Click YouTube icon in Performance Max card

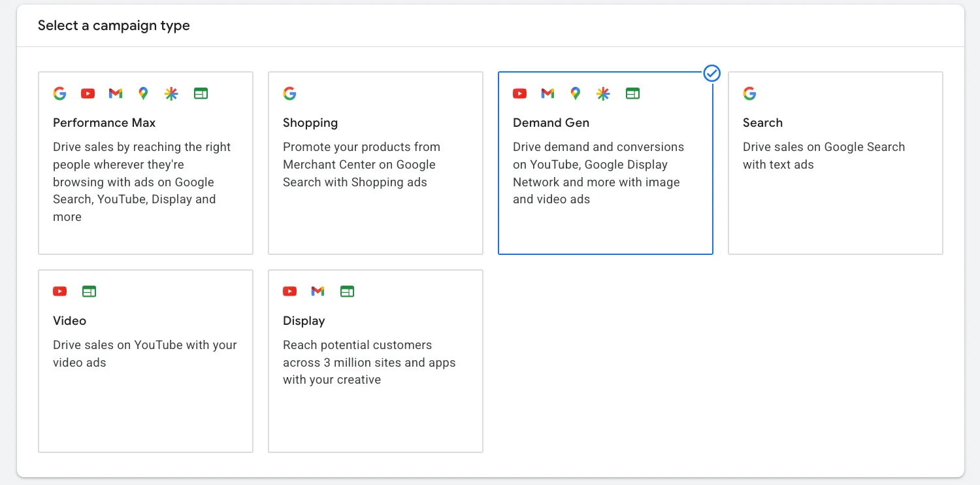coord(88,93)
